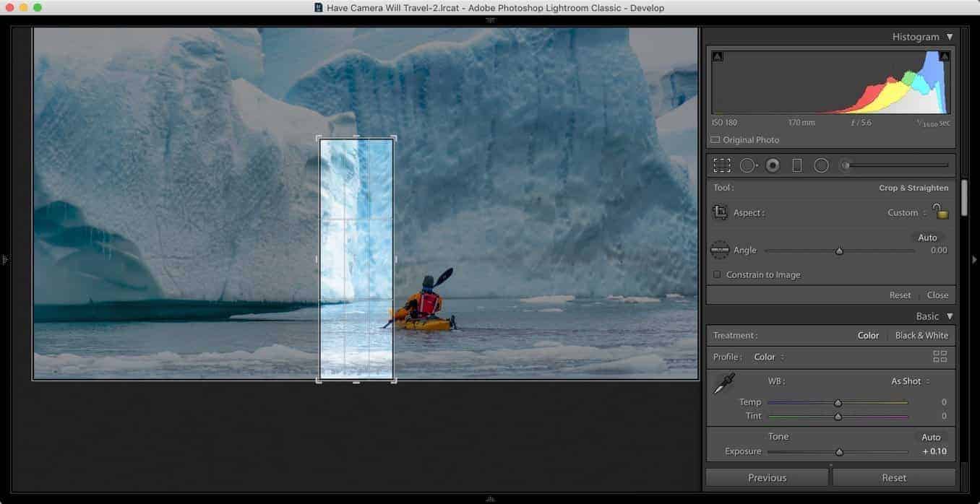Select the Red Eye Correction tool
The image size is (980, 504).
click(x=773, y=165)
